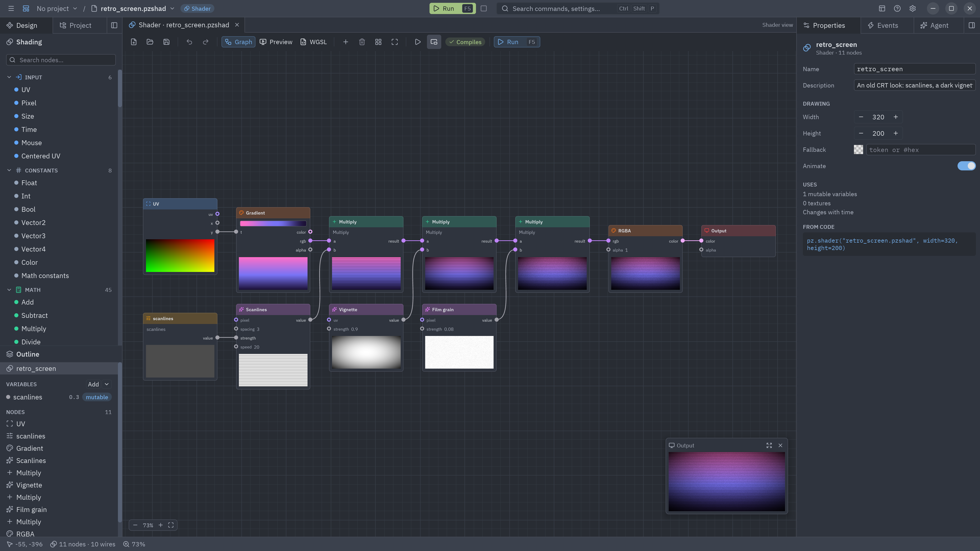Screen dimensions: 980x551
Task: Expand the Output preview to fullscreen
Action: pyautogui.click(x=769, y=445)
